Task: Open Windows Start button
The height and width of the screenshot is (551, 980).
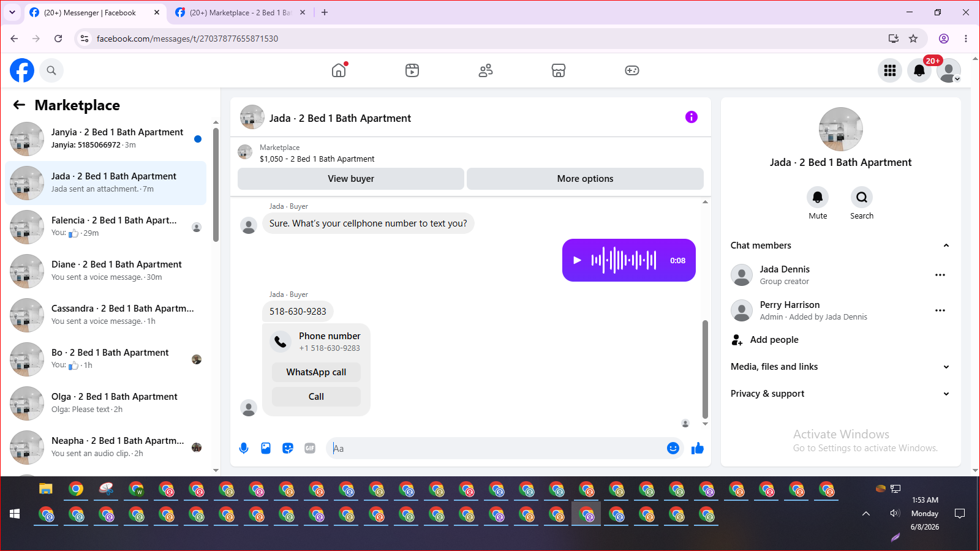Action: [x=15, y=514]
